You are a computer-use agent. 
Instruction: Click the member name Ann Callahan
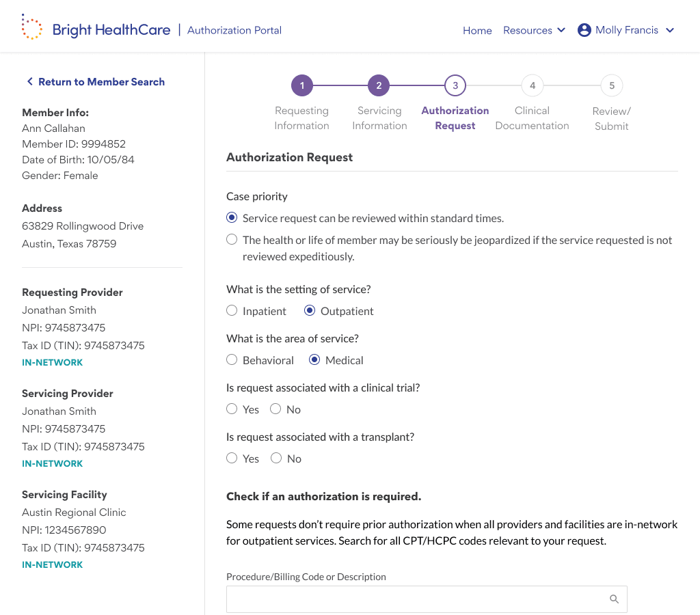click(x=53, y=128)
